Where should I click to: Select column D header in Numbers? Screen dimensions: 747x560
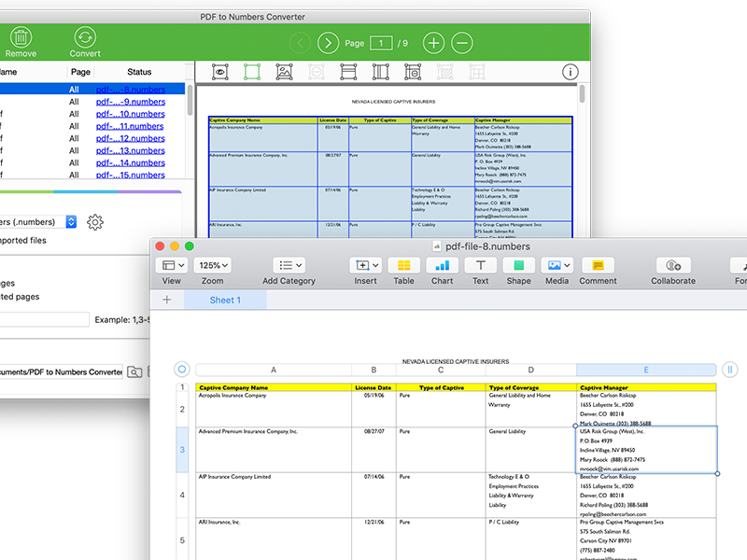click(x=530, y=370)
